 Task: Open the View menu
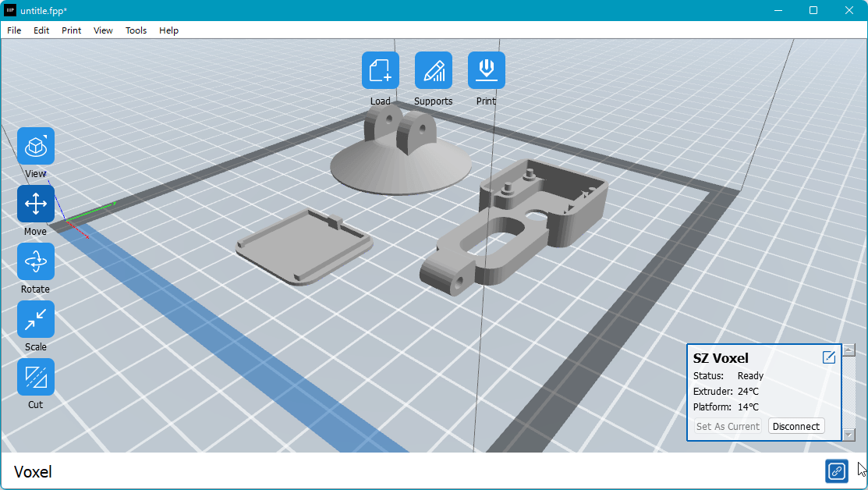click(103, 30)
